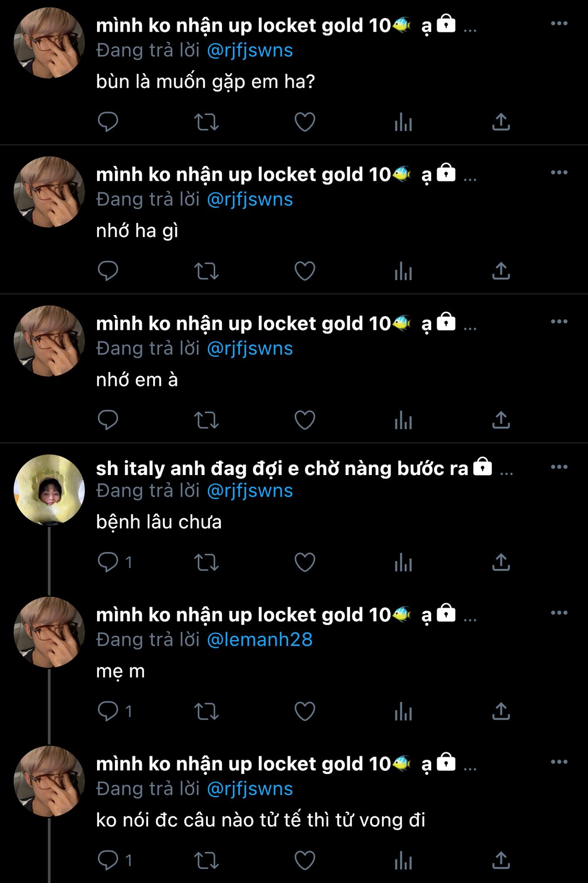Open @rjfjswns link in 'bệnh lâu chưa' tweet
Screen dimensions: 588x883
click(250, 491)
